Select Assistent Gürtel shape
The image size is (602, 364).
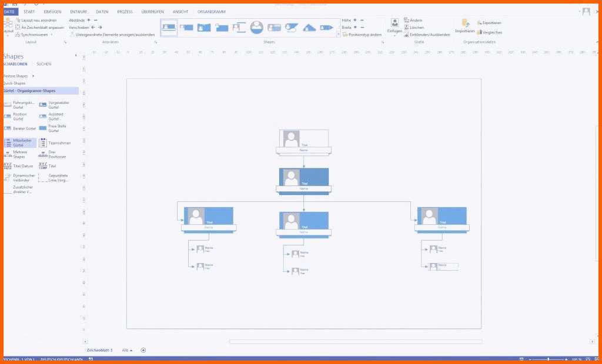click(x=52, y=117)
